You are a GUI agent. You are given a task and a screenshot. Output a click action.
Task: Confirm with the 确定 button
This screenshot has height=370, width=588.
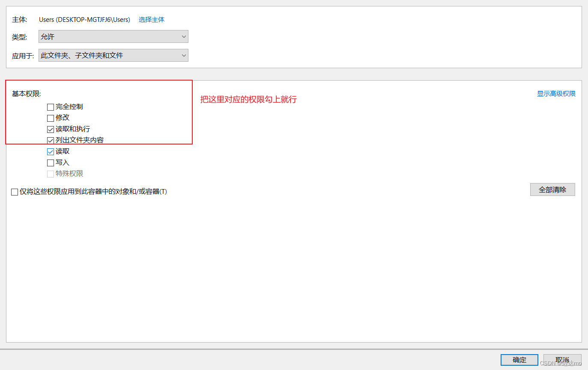tap(519, 360)
